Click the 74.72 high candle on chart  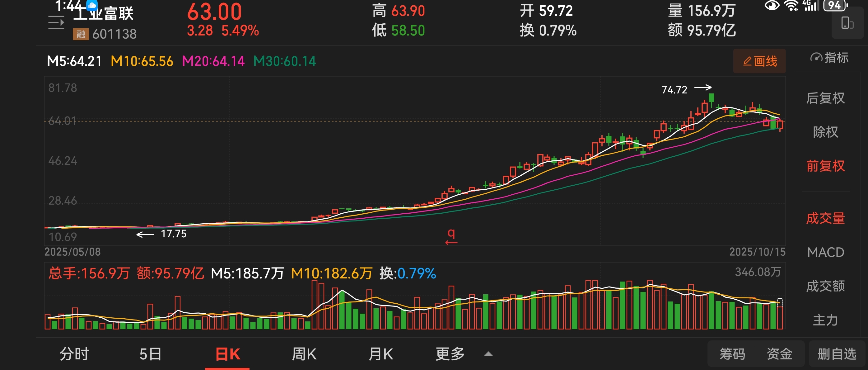point(711,98)
